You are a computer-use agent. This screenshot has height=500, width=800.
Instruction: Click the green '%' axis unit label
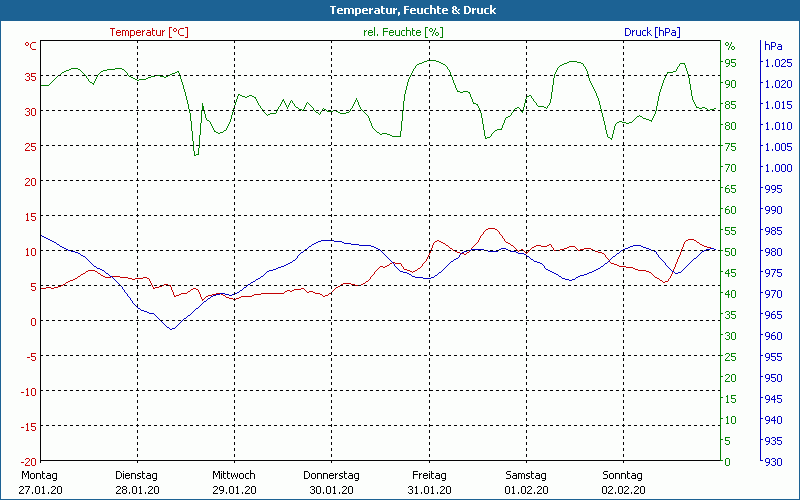point(730,46)
